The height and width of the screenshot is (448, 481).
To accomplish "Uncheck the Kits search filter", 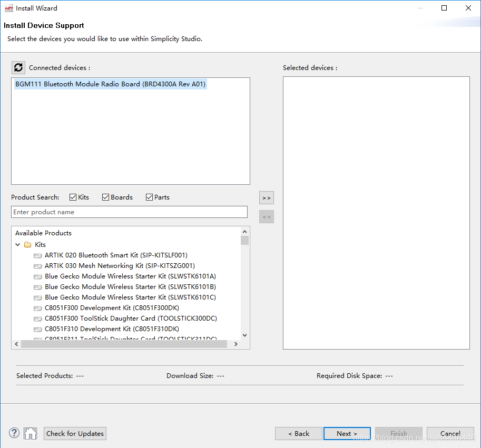I will pos(73,197).
